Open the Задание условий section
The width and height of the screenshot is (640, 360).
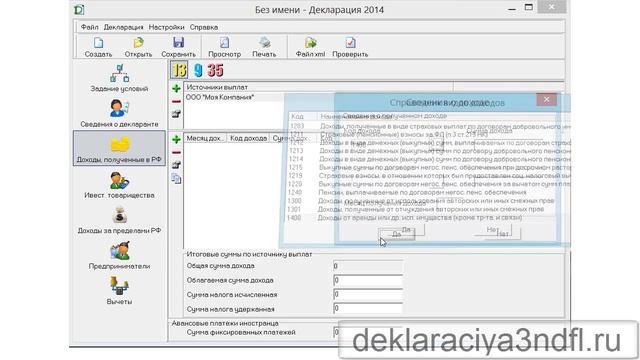tap(119, 78)
